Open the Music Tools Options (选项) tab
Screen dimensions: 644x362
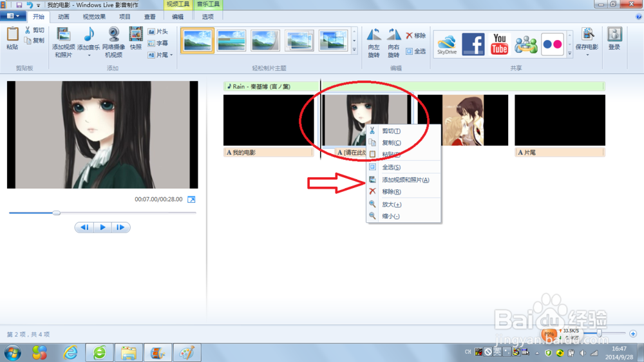point(208,17)
